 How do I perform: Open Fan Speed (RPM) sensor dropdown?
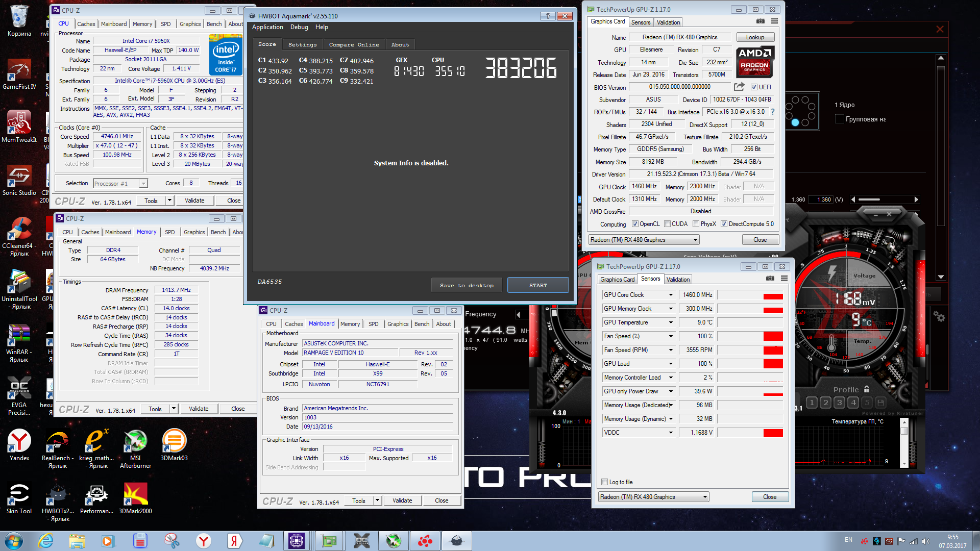[x=671, y=350]
